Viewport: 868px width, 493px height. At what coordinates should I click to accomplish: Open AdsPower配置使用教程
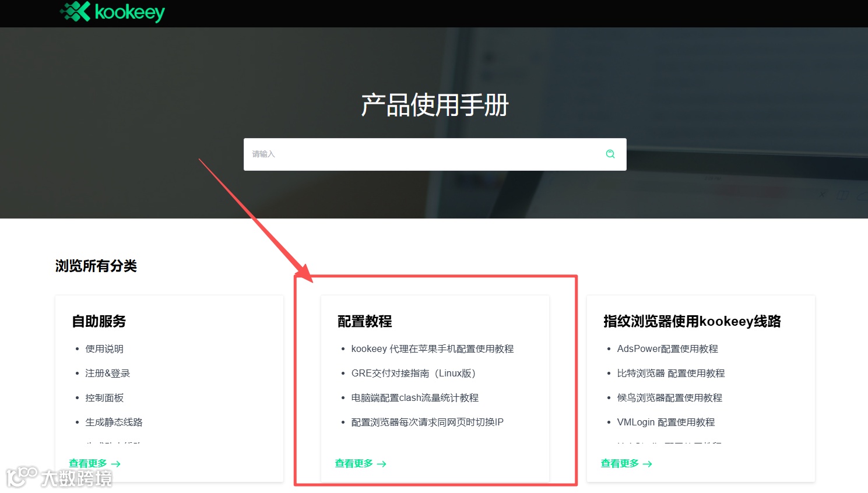click(667, 348)
